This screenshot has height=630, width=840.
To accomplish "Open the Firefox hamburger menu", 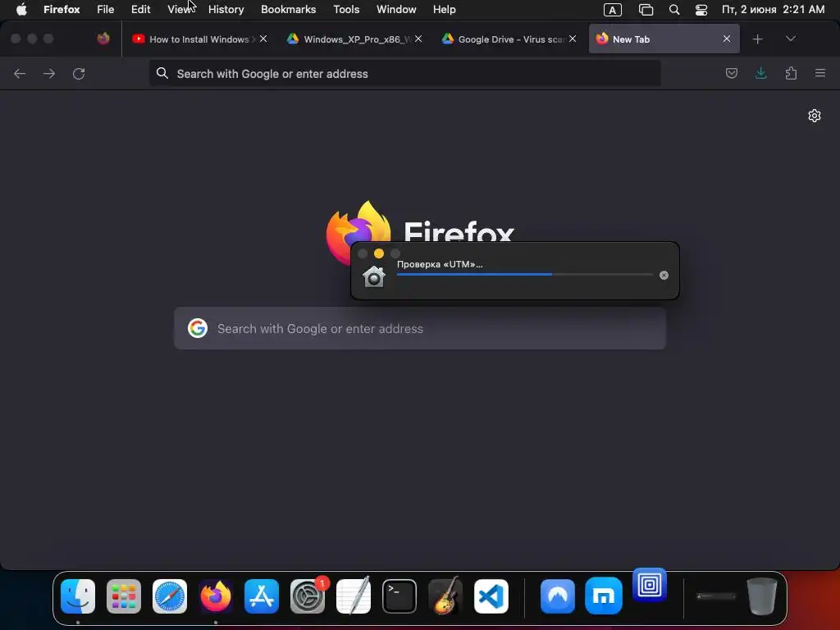I will pos(820,73).
